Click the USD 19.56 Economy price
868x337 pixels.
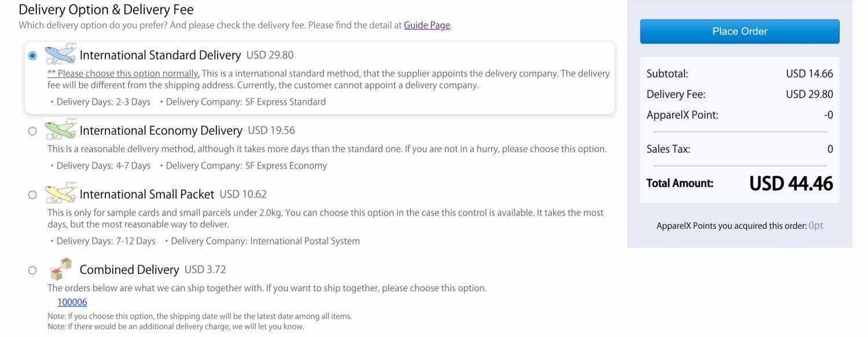[271, 130]
